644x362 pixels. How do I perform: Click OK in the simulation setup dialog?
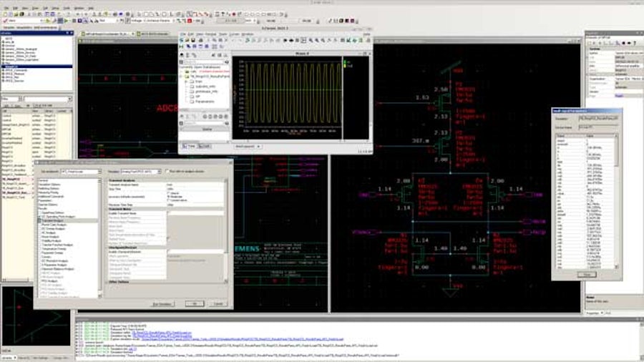tap(194, 304)
